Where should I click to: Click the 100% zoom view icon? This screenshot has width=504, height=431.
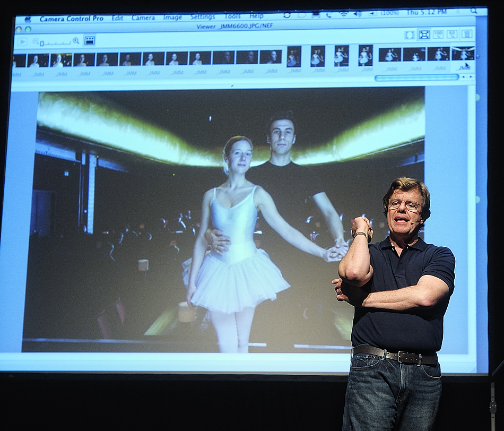[438, 35]
